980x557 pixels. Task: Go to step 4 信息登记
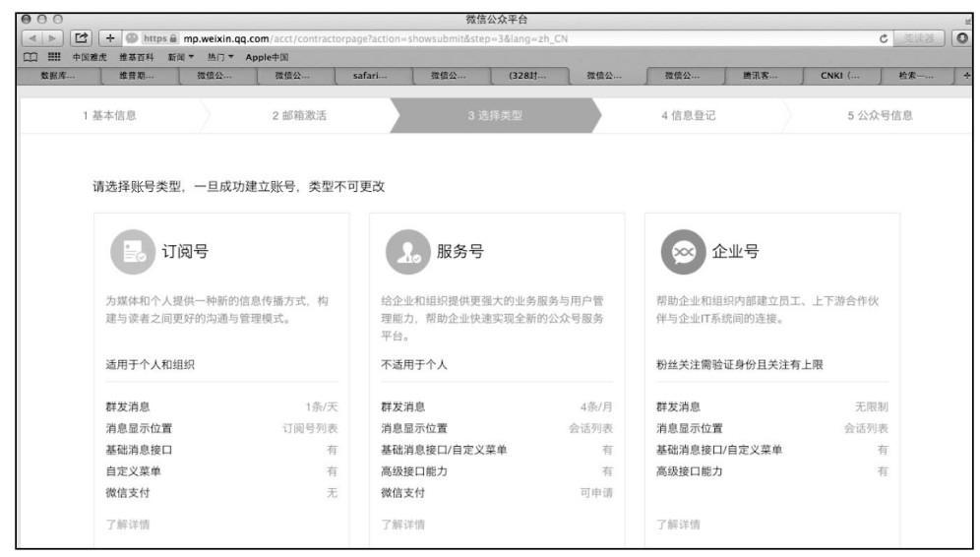coord(689,116)
